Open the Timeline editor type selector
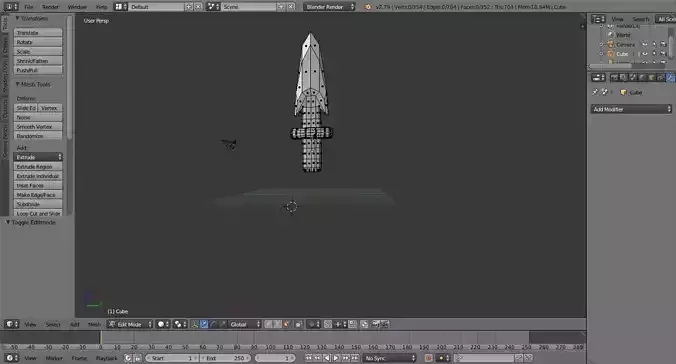 click(x=12, y=358)
